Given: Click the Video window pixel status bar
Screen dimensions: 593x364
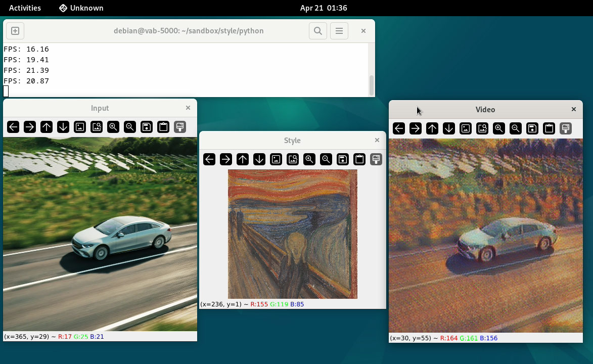Looking at the screenshot, I should pyautogui.click(x=486, y=338).
